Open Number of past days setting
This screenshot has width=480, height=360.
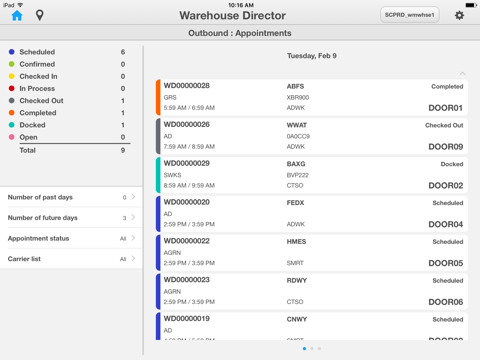pos(71,197)
